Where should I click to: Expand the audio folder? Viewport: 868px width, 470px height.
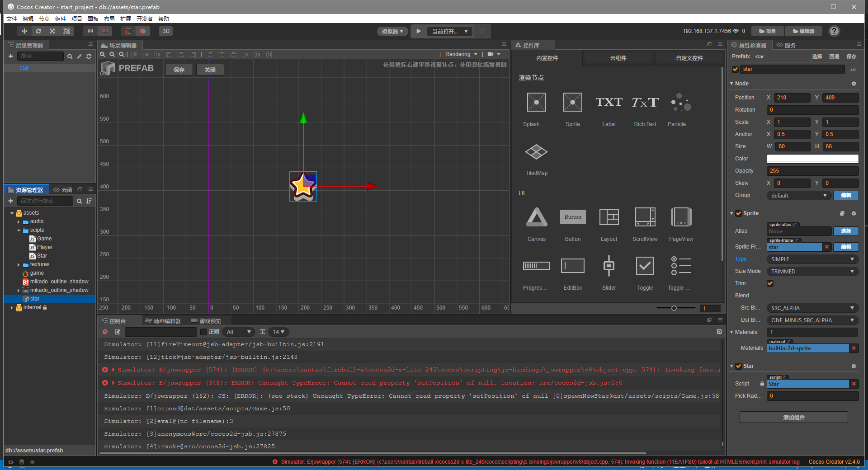[x=19, y=222]
